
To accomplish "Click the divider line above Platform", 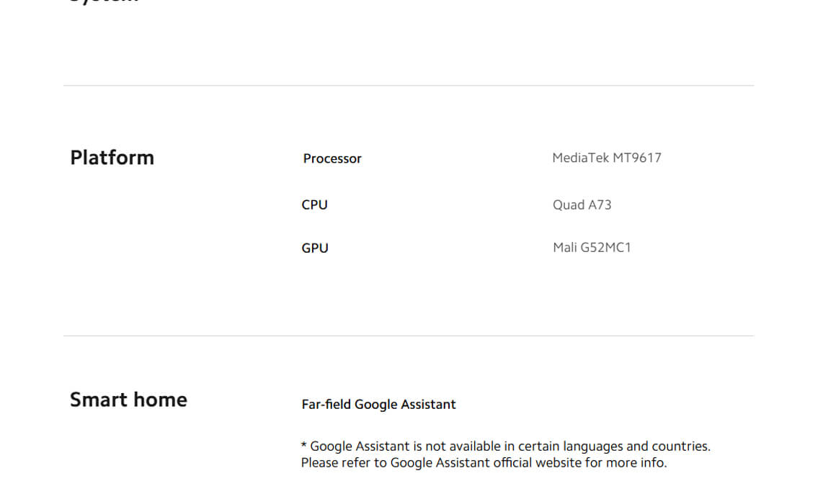I will click(409, 86).
